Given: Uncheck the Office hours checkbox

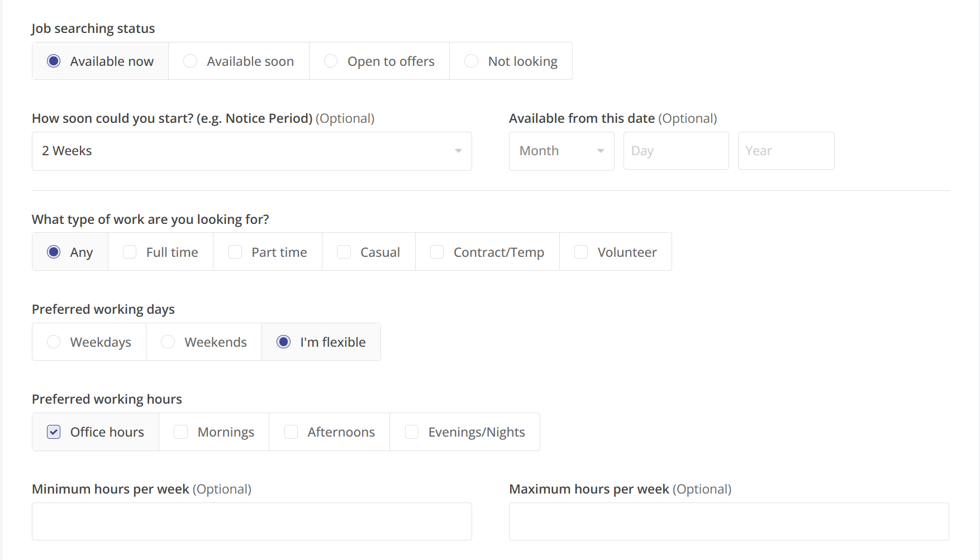Looking at the screenshot, I should coord(54,432).
